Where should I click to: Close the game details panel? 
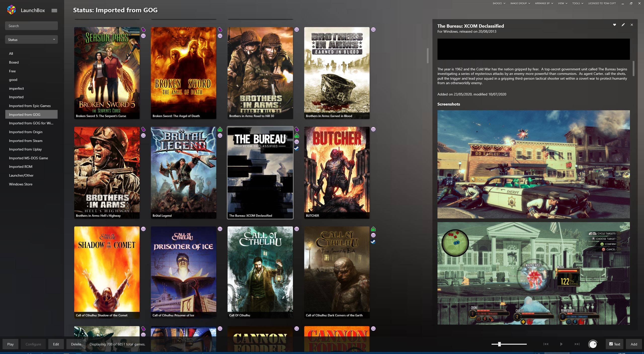coord(632,25)
